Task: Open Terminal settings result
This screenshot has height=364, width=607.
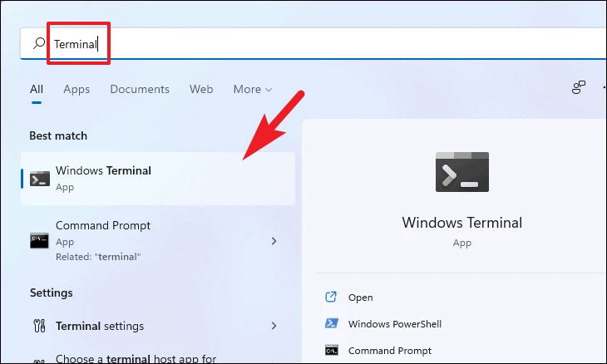Action: pos(158,326)
